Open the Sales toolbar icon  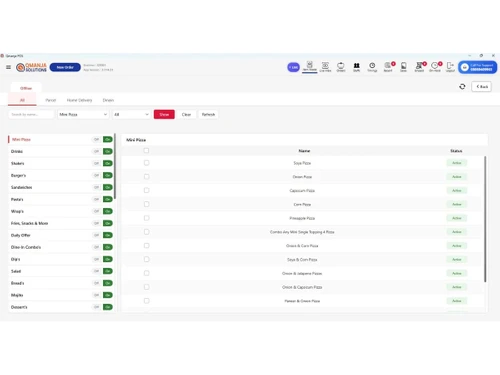pos(403,67)
